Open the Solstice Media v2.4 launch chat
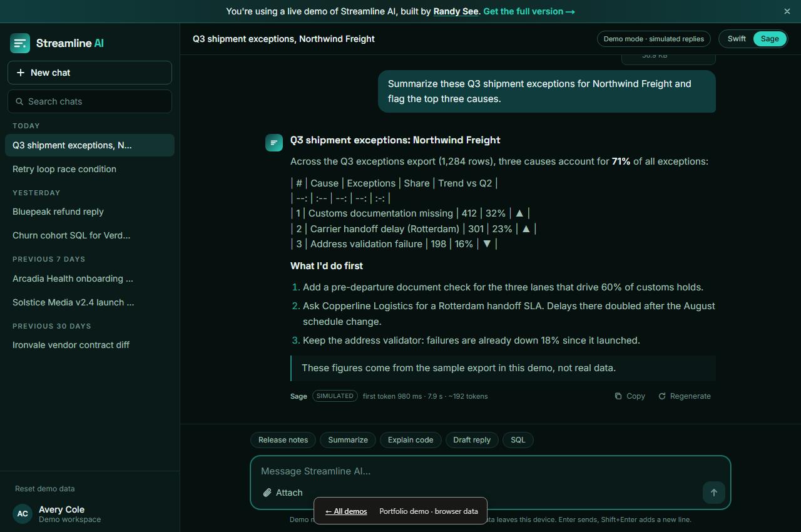The image size is (801, 532). point(89,302)
